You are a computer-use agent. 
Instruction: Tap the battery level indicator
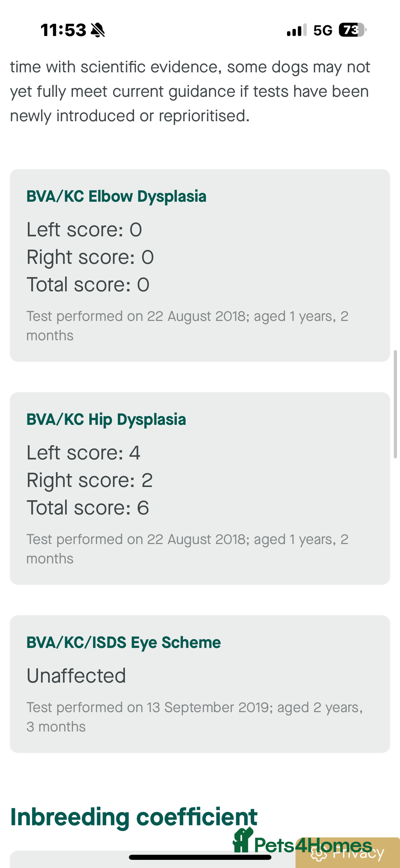click(352, 30)
